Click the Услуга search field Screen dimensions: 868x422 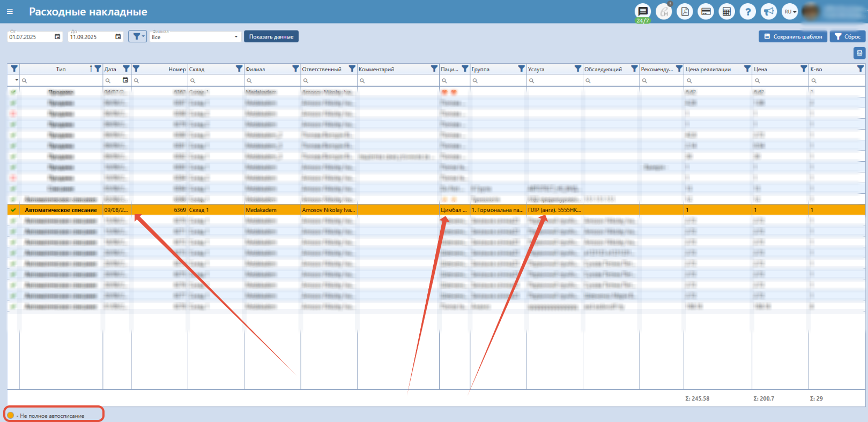point(555,80)
